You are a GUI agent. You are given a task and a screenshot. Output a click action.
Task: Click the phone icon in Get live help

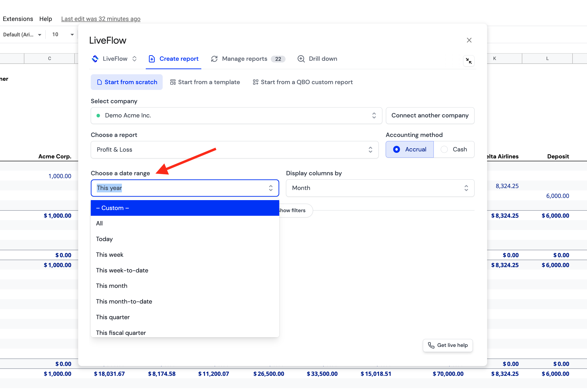pyautogui.click(x=431, y=345)
